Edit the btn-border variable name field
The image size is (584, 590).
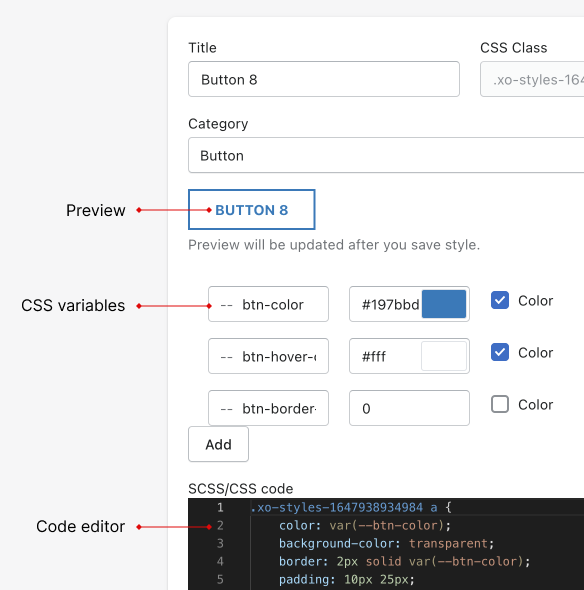[268, 408]
